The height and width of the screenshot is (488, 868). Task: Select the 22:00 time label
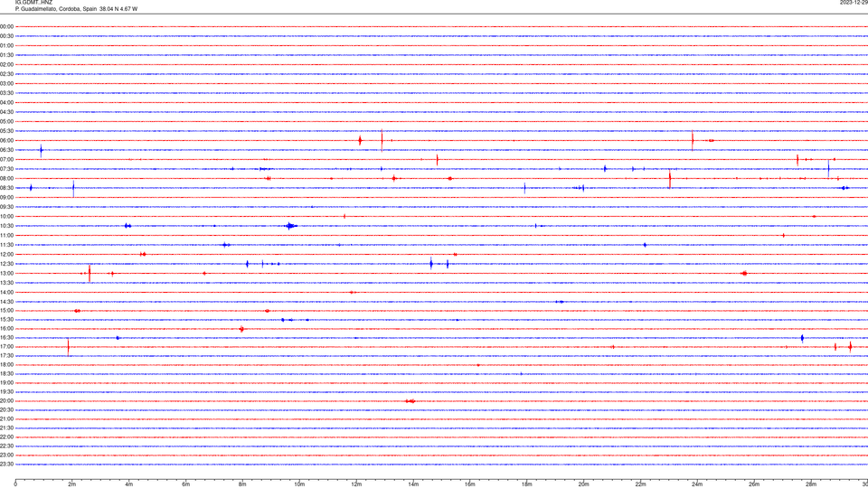point(6,437)
